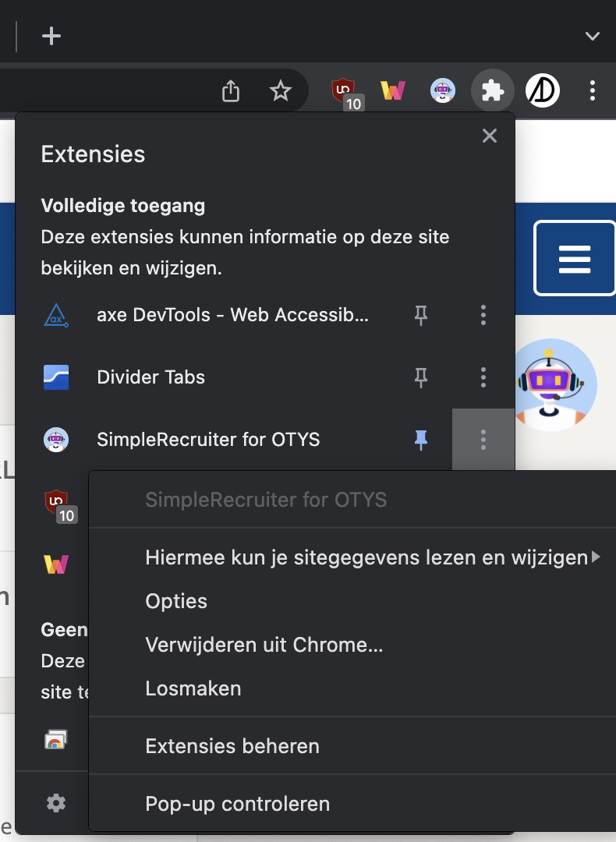Open more options for Divider Tabs
Screen dimensions: 616x842
click(x=483, y=377)
